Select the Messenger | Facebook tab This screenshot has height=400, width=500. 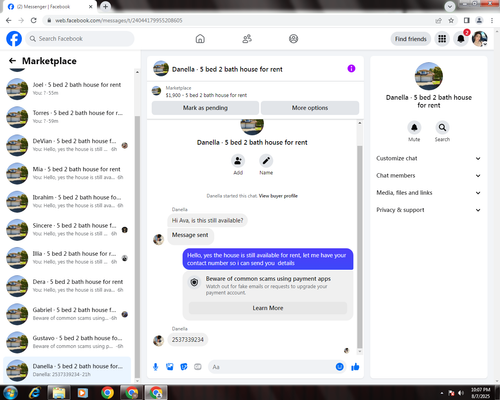(x=50, y=7)
